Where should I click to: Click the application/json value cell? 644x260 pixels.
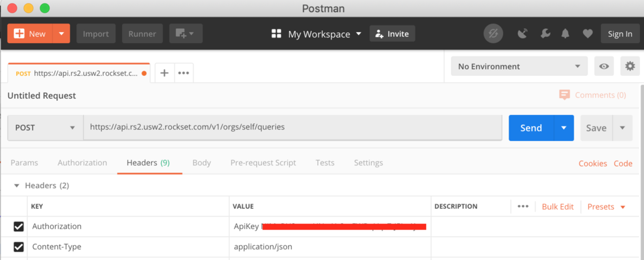[330, 247]
